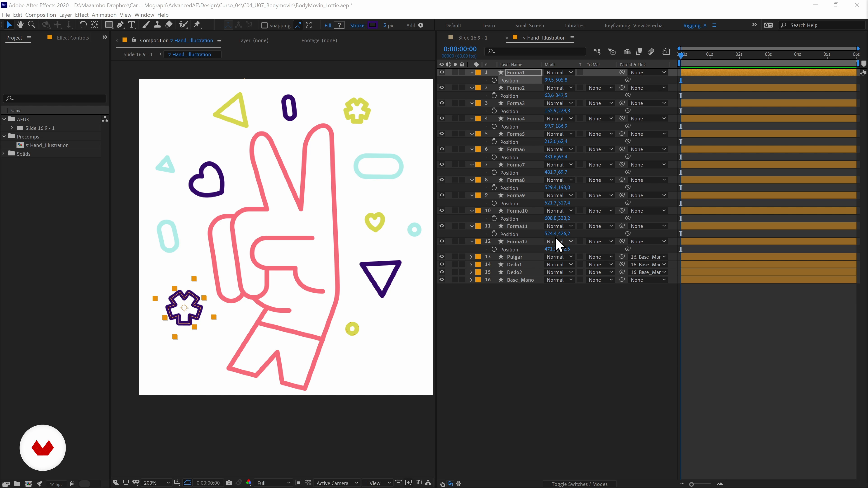Collapse the Precomps folder

pos(4,136)
